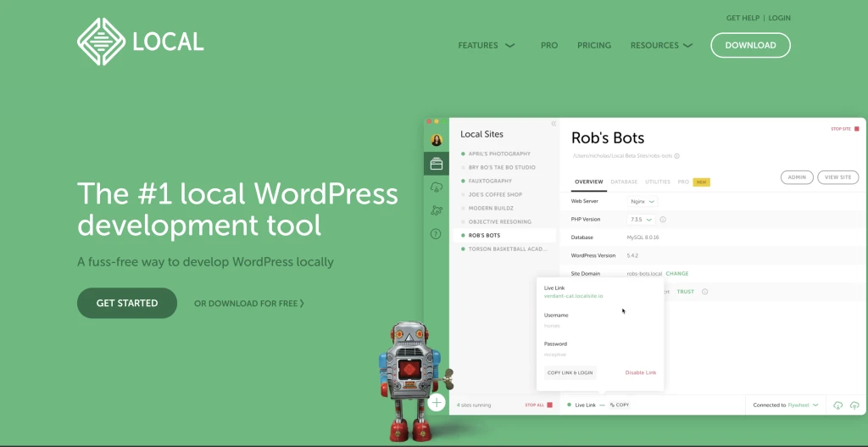Open the user avatar in app sidebar
This screenshot has height=447, width=868.
tap(437, 140)
